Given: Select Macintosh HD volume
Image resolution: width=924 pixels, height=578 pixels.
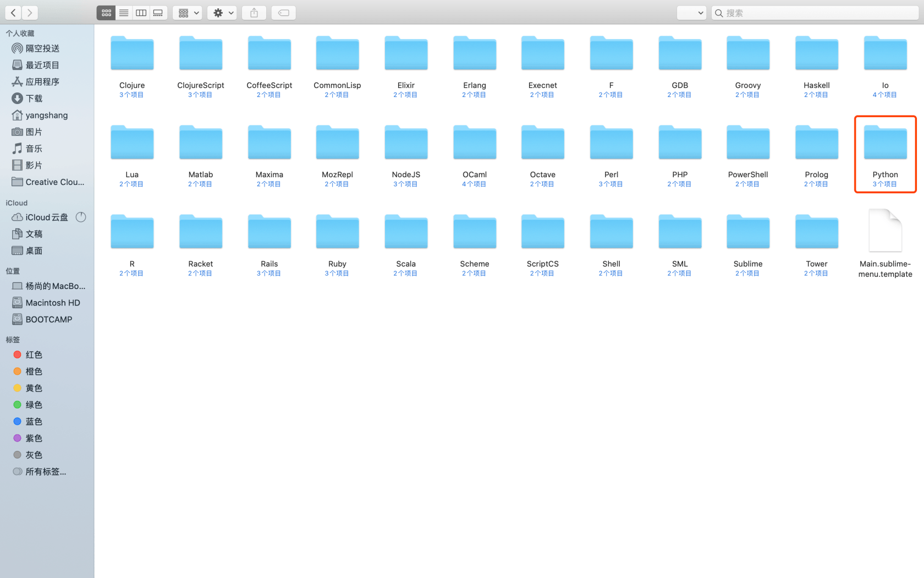Looking at the screenshot, I should tap(47, 303).
